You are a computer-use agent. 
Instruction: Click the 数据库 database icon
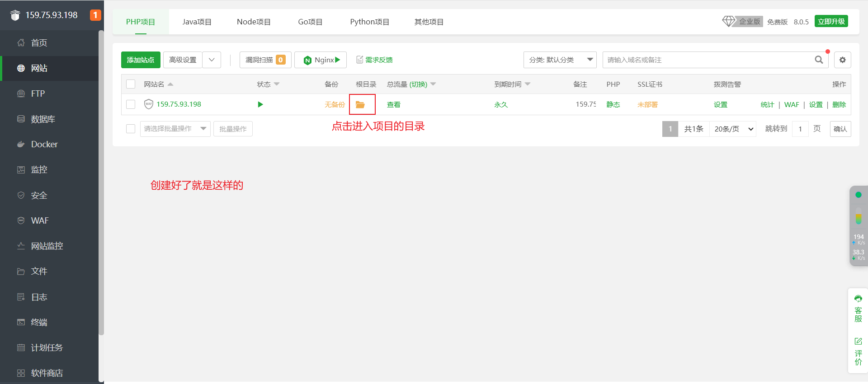(21, 119)
